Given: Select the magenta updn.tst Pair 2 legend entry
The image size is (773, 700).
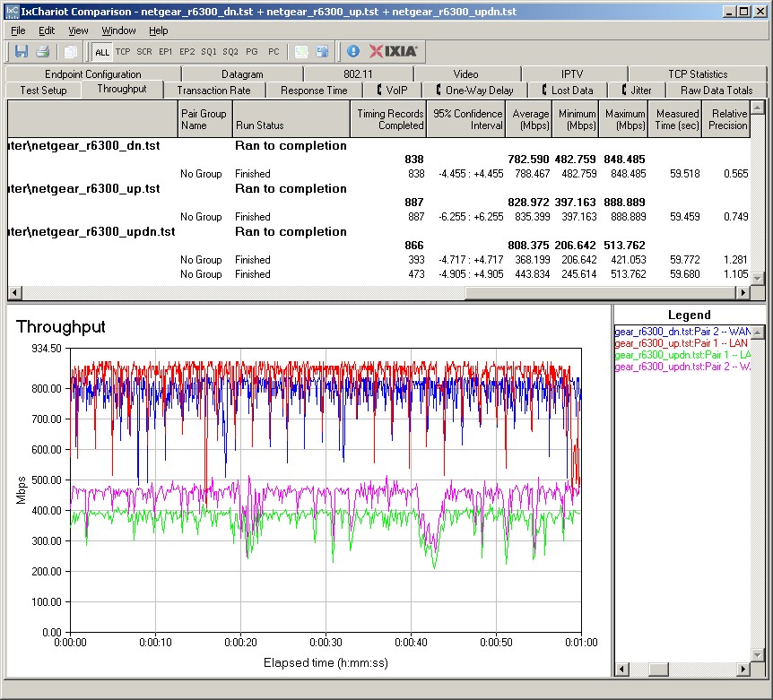Looking at the screenshot, I should point(682,367).
